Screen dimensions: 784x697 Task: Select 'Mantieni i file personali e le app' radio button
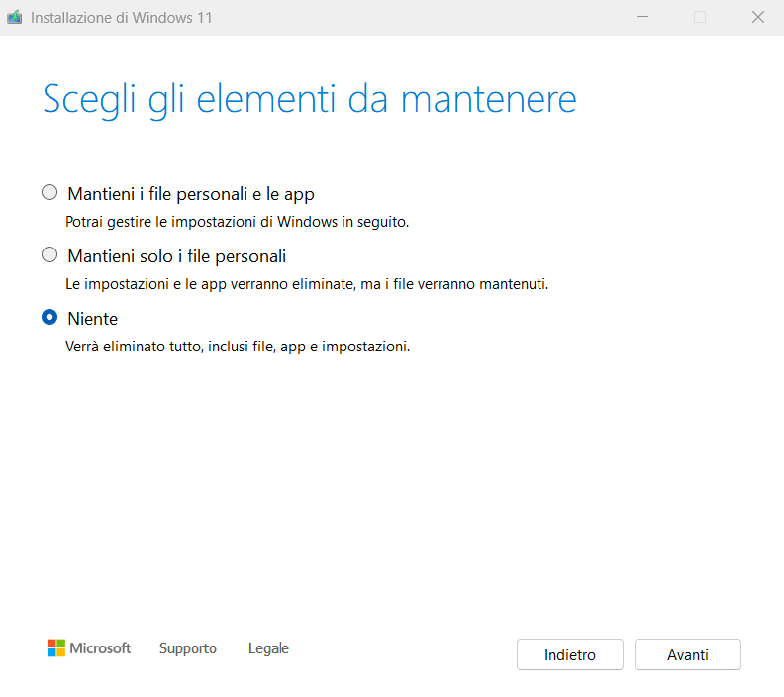click(x=49, y=192)
